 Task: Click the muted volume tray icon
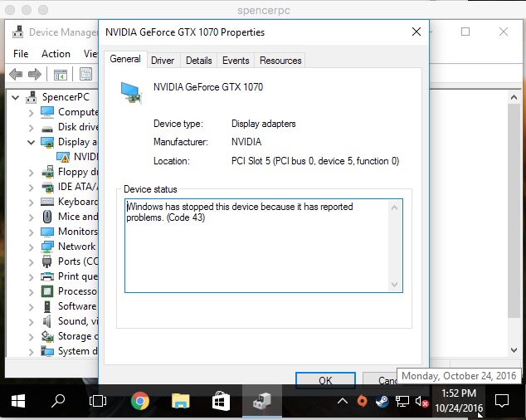[x=421, y=401]
